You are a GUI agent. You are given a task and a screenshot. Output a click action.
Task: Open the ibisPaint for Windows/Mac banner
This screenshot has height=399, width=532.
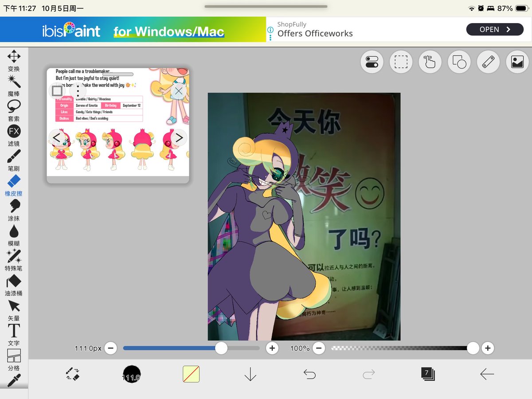tap(133, 29)
